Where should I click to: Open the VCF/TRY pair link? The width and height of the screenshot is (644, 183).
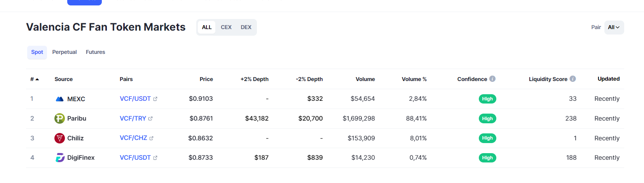(133, 119)
